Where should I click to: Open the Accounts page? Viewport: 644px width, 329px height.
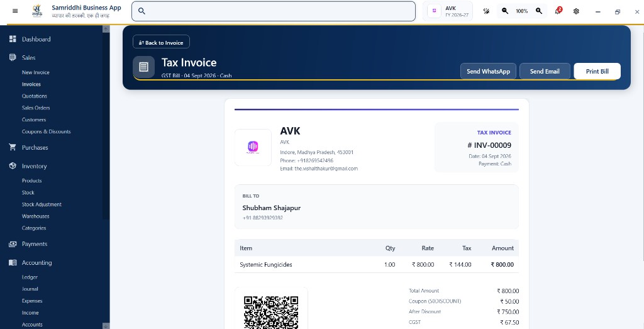tap(32, 325)
